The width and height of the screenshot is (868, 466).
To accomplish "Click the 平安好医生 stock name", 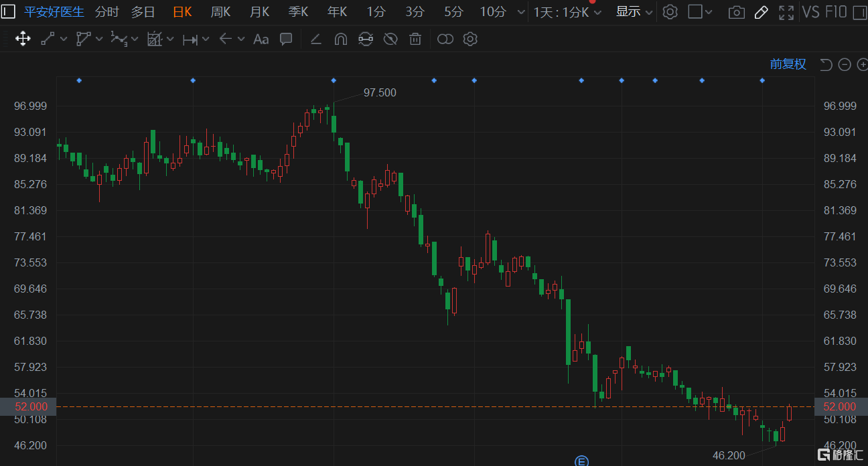I will [54, 11].
